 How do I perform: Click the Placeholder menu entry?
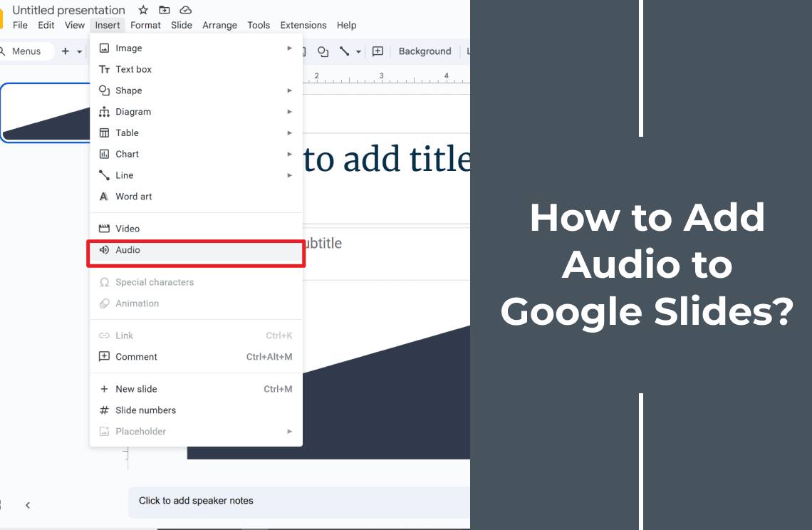(x=196, y=432)
